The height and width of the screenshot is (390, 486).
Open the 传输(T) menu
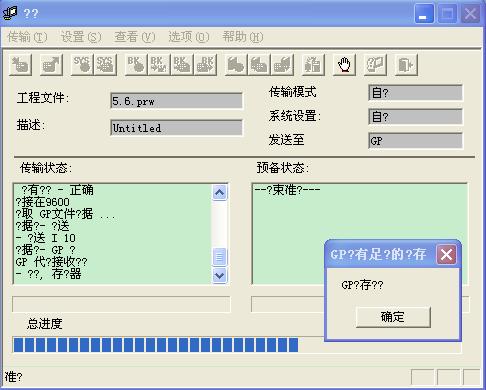point(27,37)
